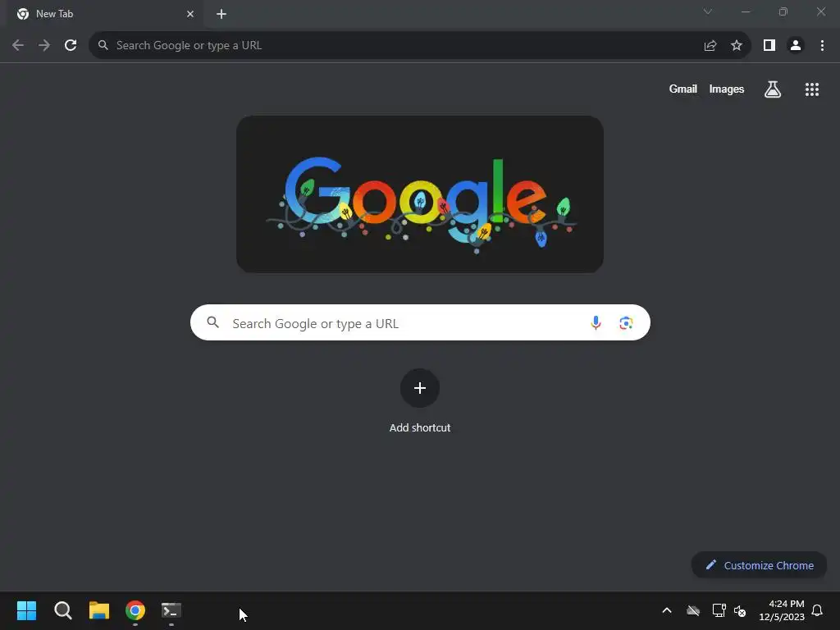
Task: Open the Images link
Action: click(x=727, y=89)
